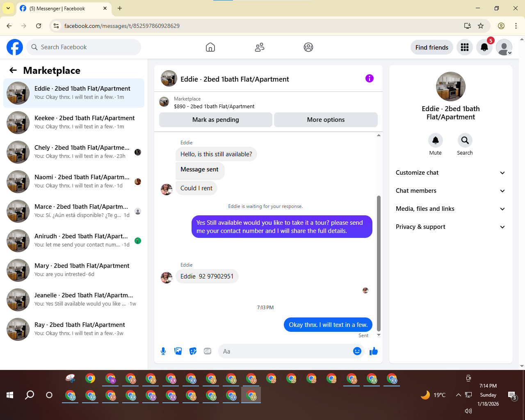Click the browser address bar URL
The height and width of the screenshot is (420, 525).
tap(122, 26)
